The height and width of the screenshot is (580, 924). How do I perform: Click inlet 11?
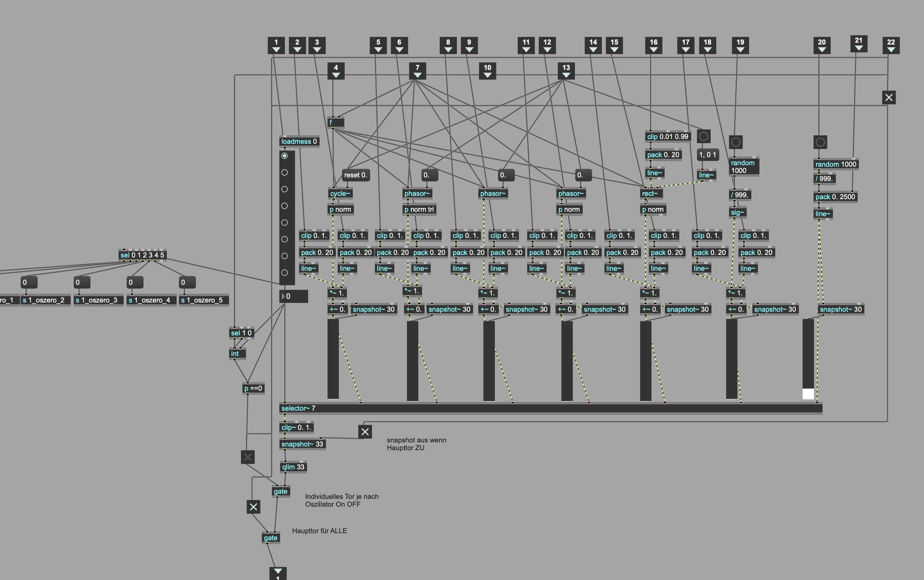tap(526, 45)
